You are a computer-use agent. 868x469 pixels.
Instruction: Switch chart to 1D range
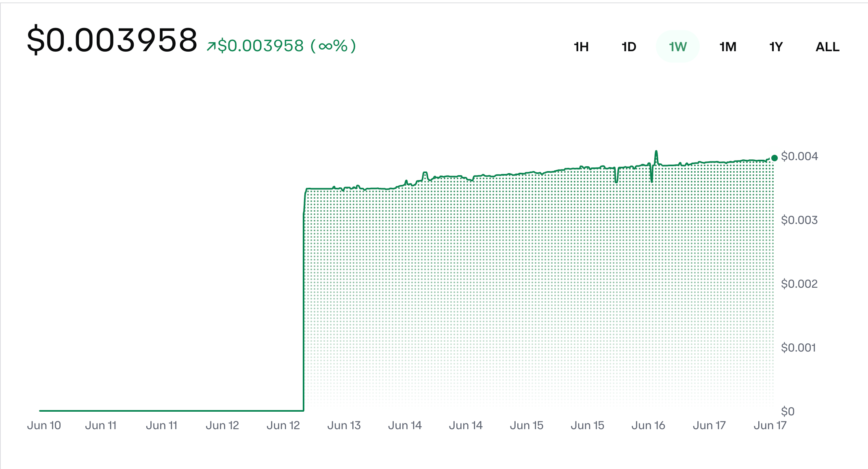(629, 47)
